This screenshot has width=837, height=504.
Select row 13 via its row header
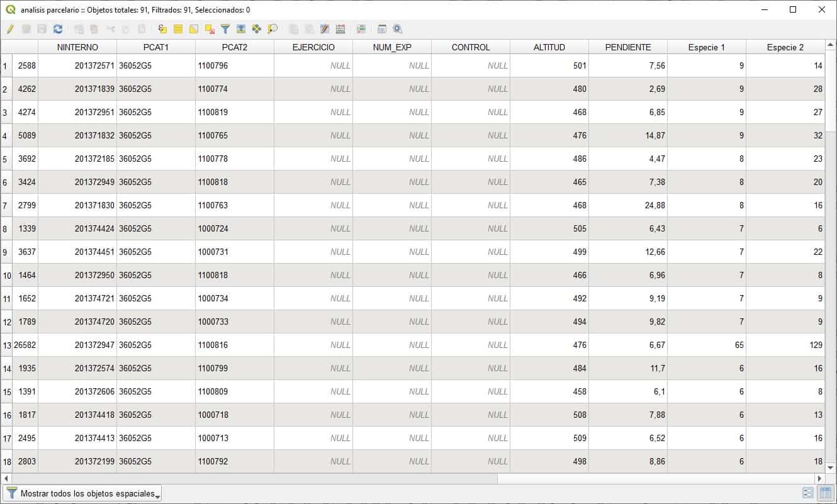coord(7,345)
